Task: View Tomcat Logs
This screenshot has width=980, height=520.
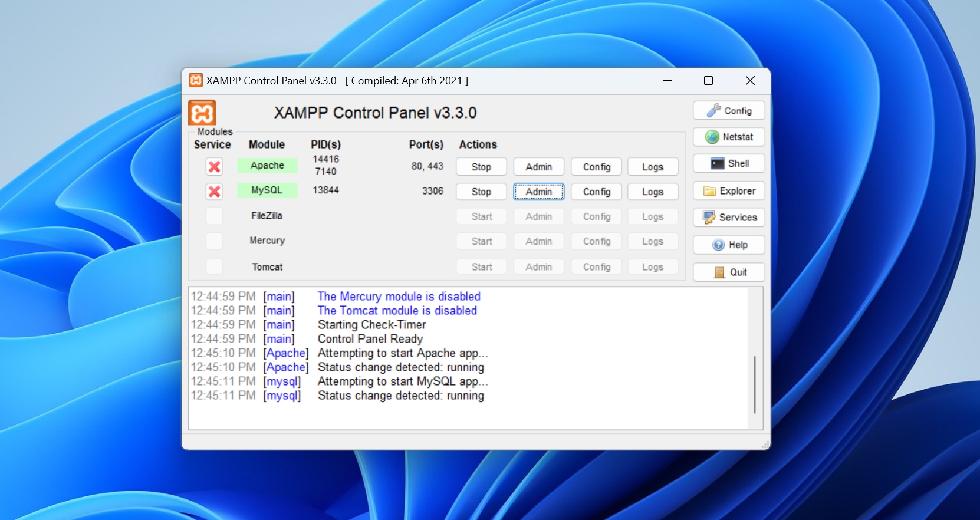Action: 653,266
